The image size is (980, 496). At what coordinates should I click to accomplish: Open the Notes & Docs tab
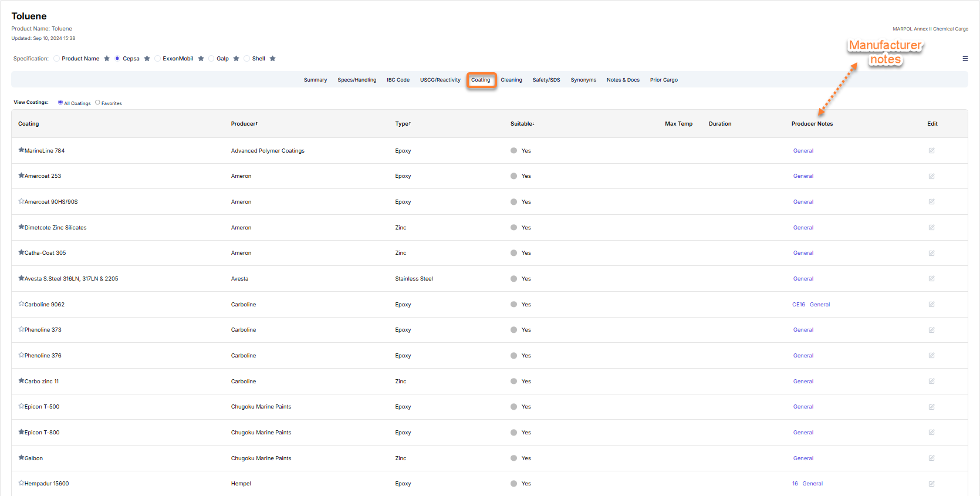pyautogui.click(x=623, y=80)
